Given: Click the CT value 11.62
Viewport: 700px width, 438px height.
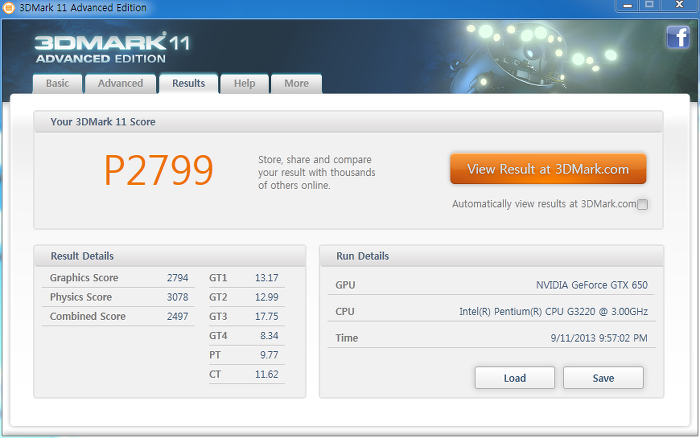Looking at the screenshot, I should click(267, 374).
